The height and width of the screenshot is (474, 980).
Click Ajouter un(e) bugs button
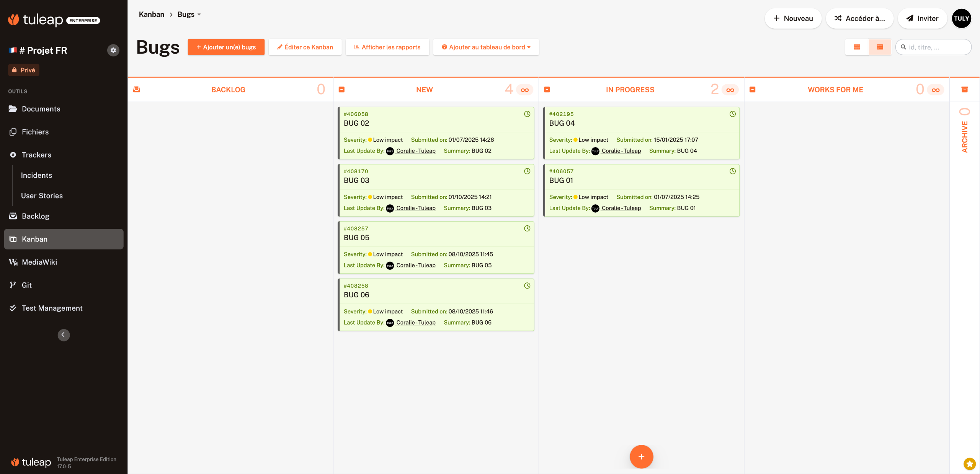[x=226, y=47]
